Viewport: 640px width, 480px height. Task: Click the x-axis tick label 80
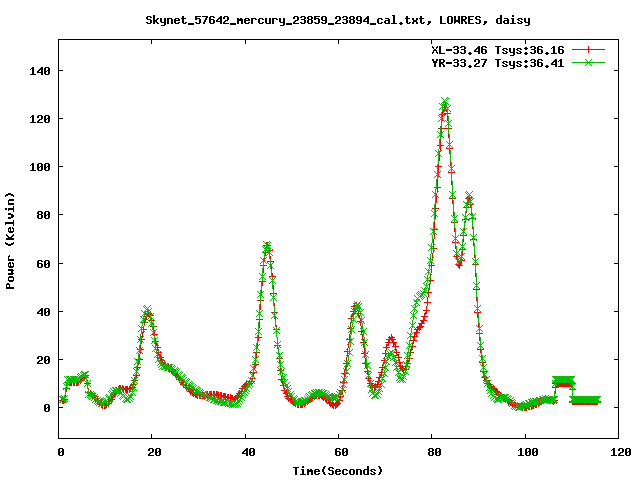coord(434,452)
